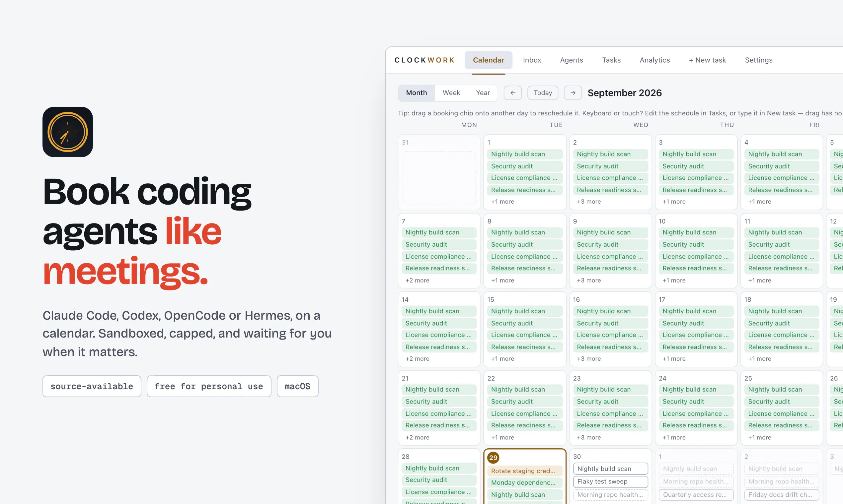Expand +1 more on September 1
This screenshot has width=843, height=504.
(x=502, y=202)
